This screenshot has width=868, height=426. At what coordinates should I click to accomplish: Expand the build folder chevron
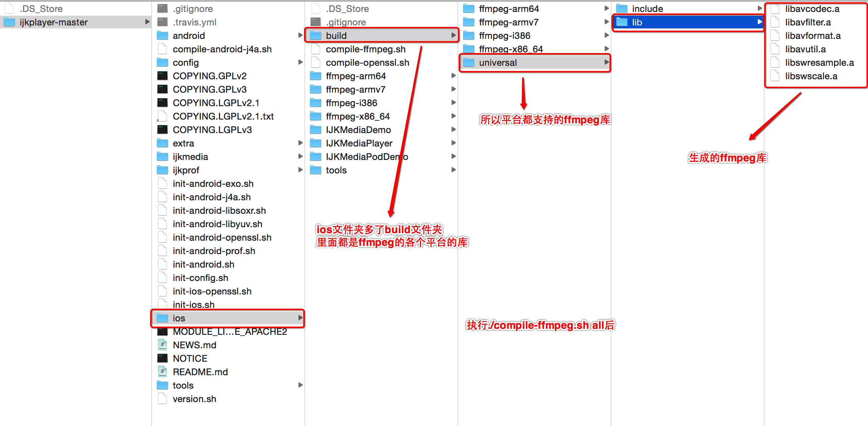453,35
